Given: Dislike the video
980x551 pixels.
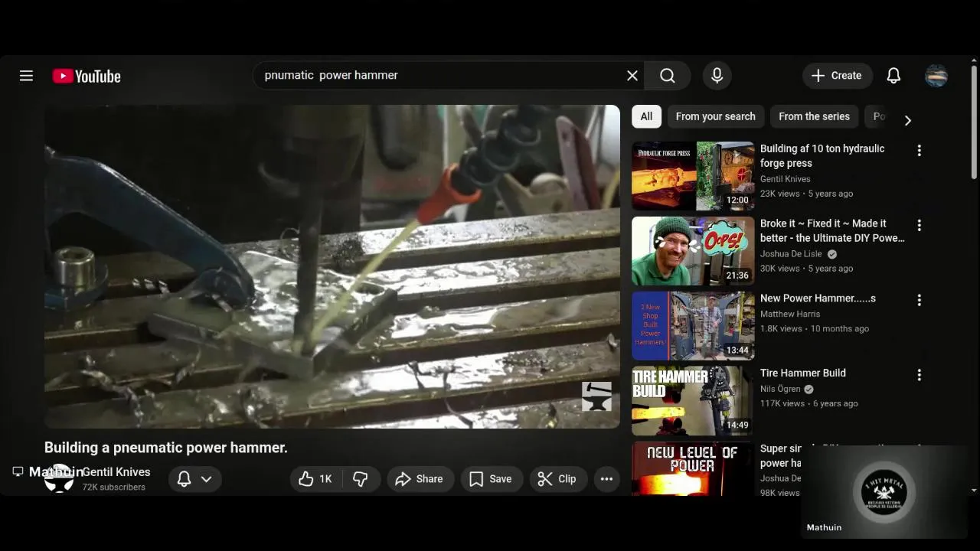Looking at the screenshot, I should pyautogui.click(x=361, y=479).
